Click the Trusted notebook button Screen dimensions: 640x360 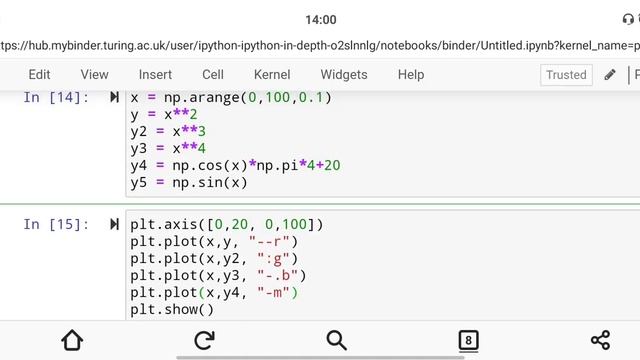click(566, 75)
